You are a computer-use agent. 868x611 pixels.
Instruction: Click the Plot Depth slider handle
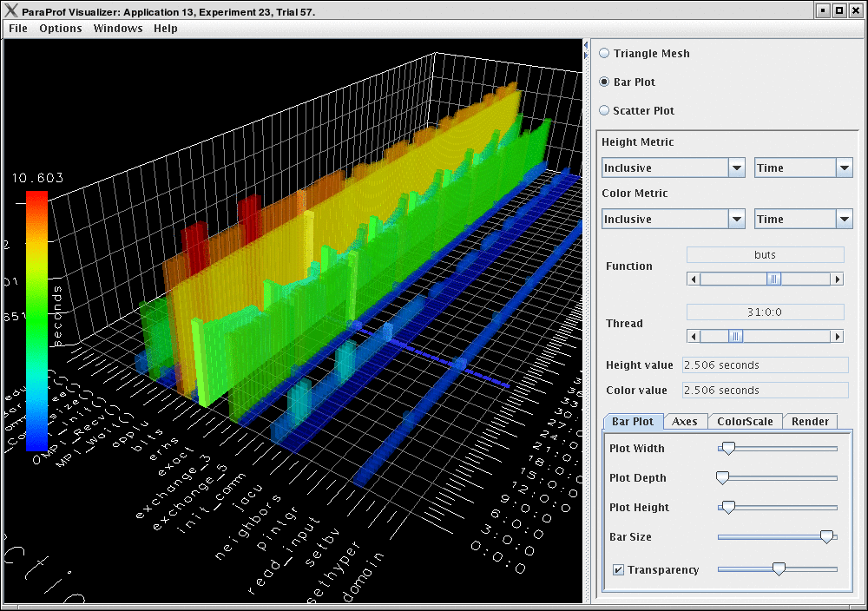click(x=722, y=477)
